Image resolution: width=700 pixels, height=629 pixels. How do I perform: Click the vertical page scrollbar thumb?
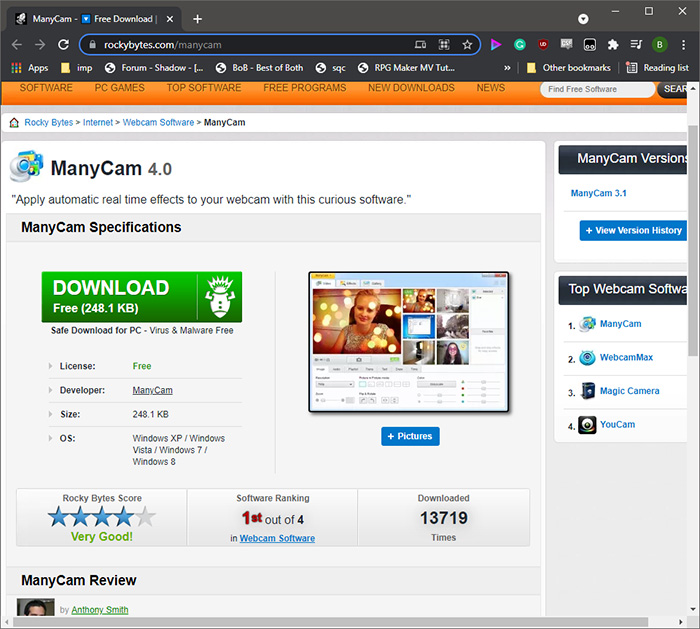(x=693, y=241)
